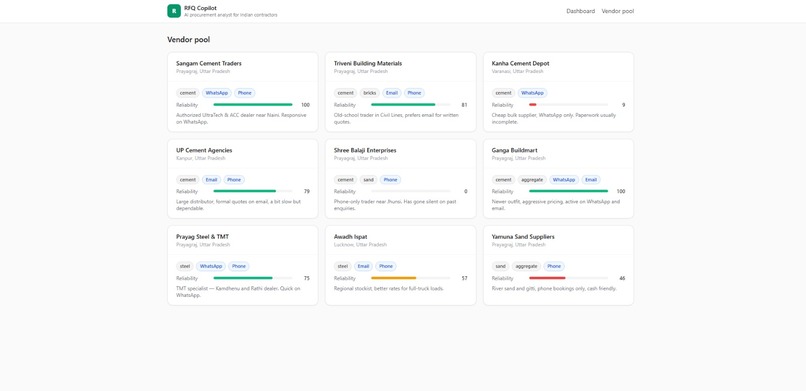
Task: Click 'Cheap bulk supplier' description on Kanha card
Action: [x=554, y=119]
